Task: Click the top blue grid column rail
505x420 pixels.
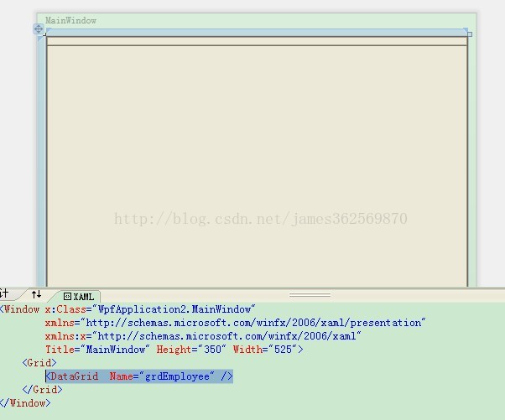Action: [257, 32]
